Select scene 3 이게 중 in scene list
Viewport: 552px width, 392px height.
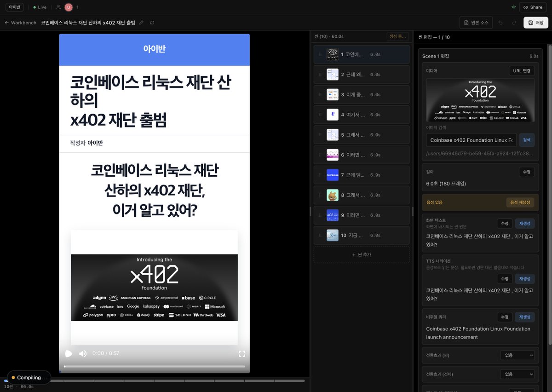click(362, 94)
